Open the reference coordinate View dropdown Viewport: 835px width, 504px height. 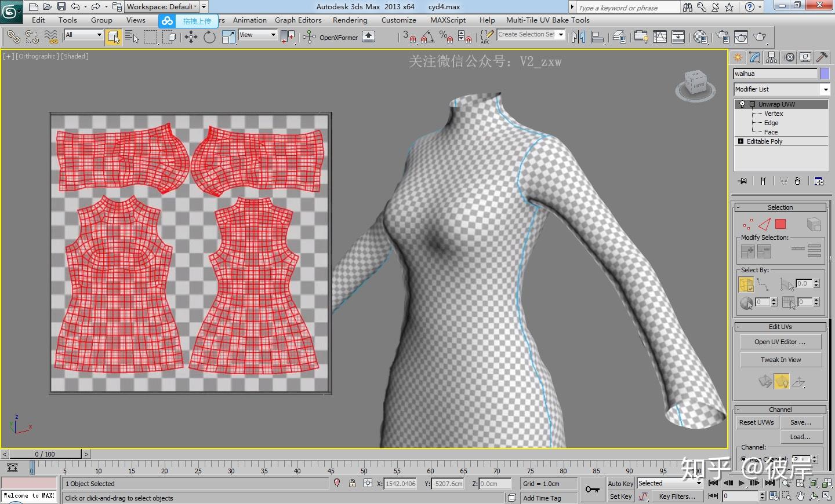(257, 35)
